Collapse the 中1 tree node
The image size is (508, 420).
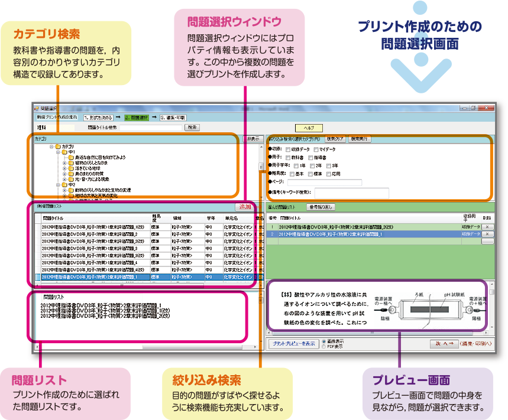tap(58, 152)
